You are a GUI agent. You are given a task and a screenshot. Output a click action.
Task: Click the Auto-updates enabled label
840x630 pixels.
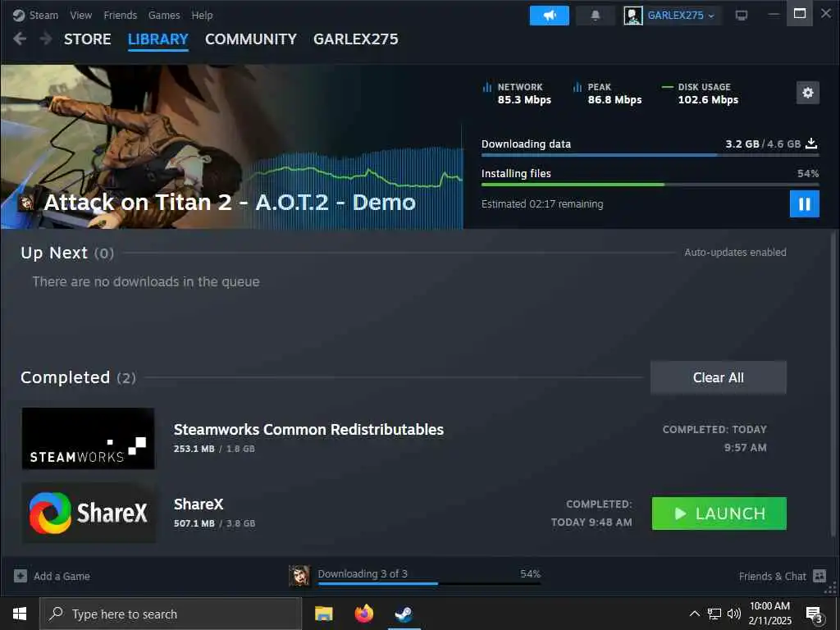tap(735, 253)
